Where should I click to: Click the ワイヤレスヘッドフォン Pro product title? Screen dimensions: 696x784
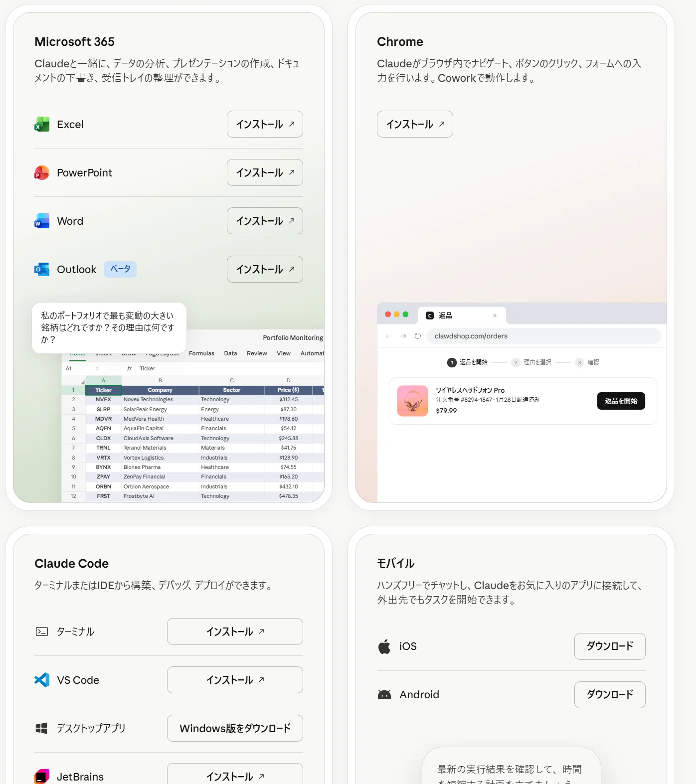click(470, 390)
